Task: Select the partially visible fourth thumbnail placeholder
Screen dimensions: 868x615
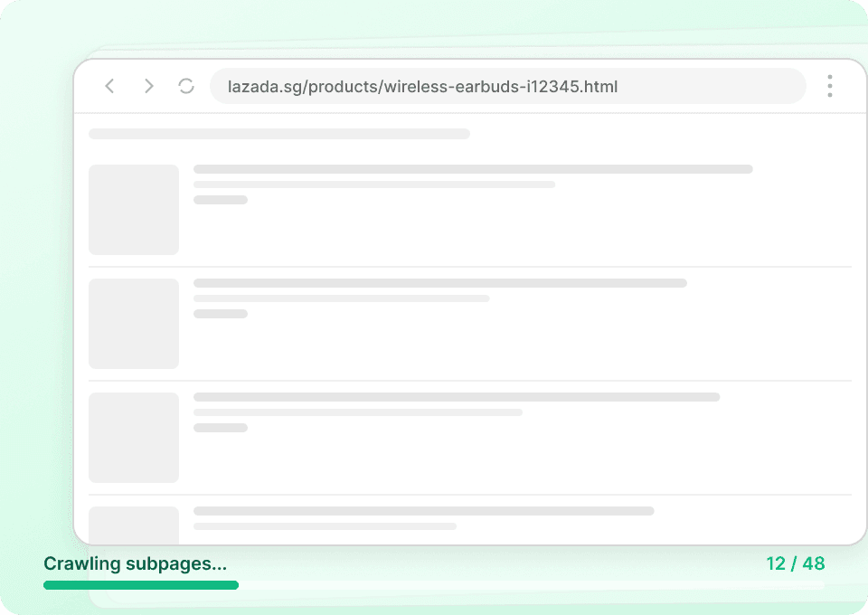Action: [134, 525]
